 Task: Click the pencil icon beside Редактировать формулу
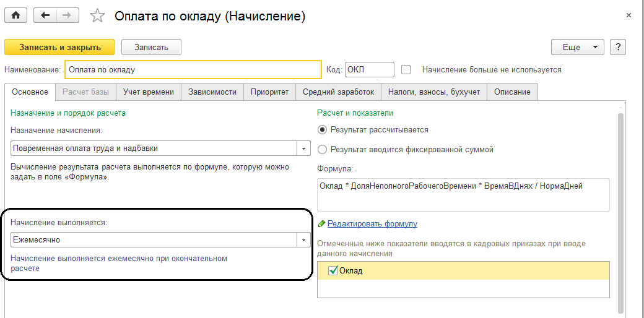coord(321,223)
